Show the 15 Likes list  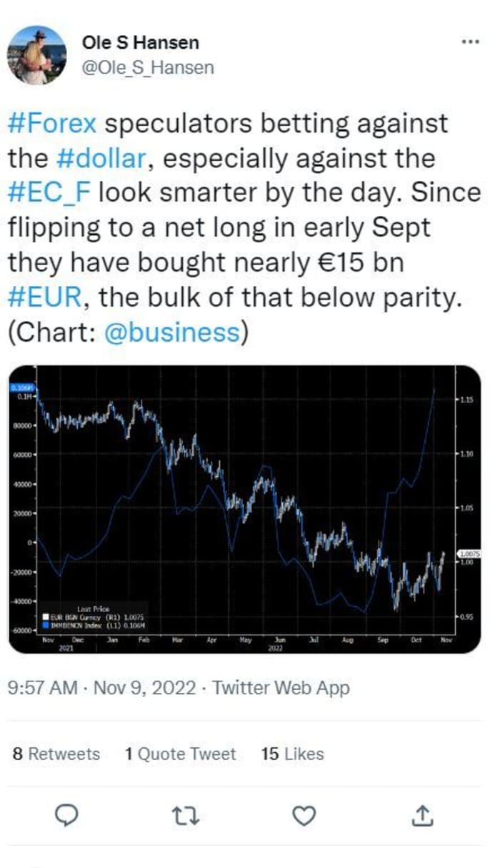click(292, 754)
